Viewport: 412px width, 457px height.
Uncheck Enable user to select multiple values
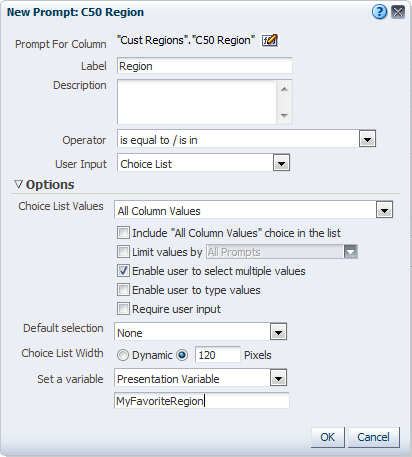click(x=123, y=271)
